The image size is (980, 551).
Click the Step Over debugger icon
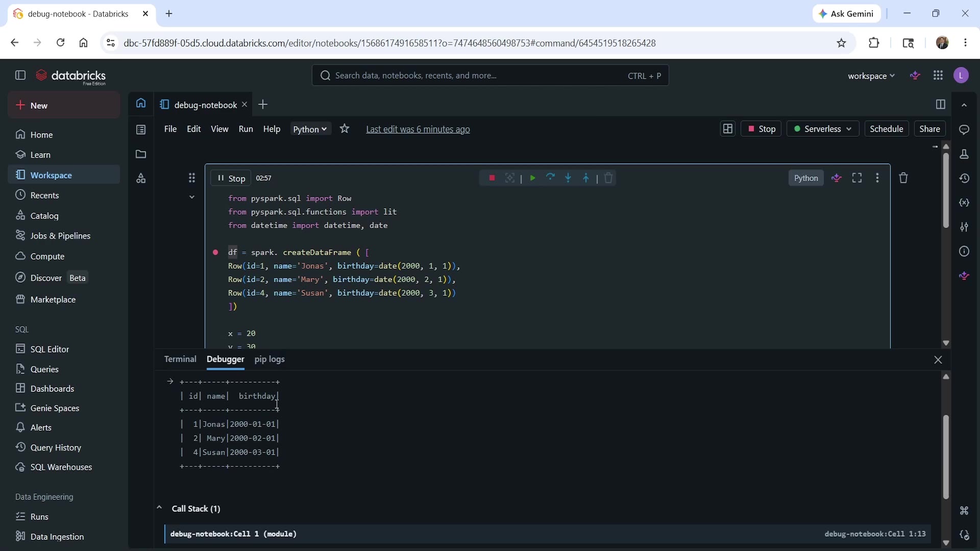(x=550, y=178)
